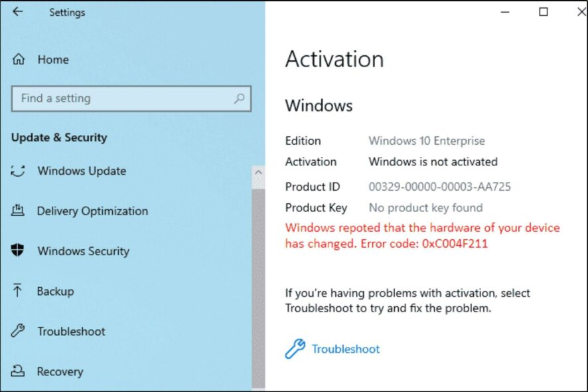The image size is (588, 392).
Task: Click the scrollbar's up chevron
Action: click(x=259, y=171)
